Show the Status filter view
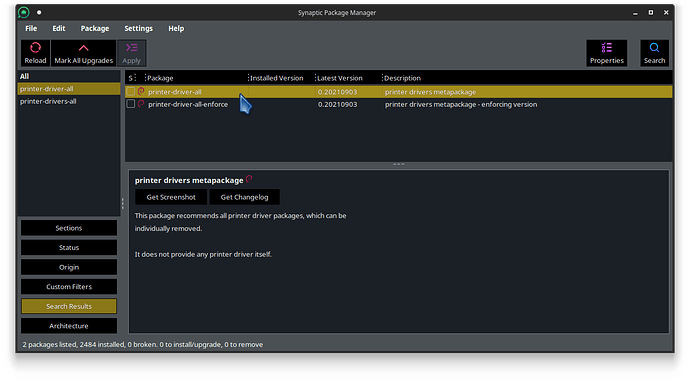 [x=69, y=247]
